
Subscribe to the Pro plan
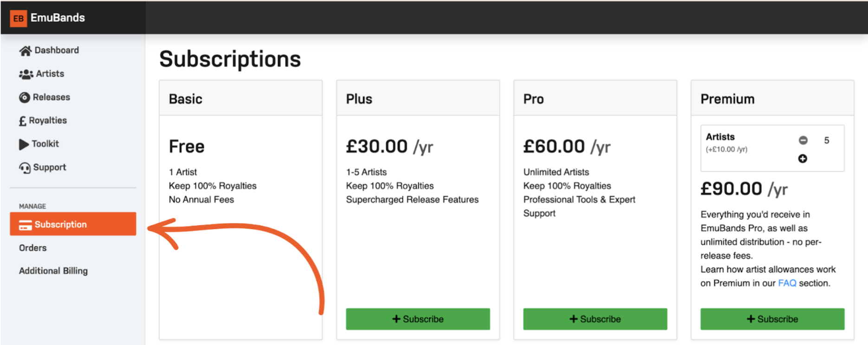(x=595, y=319)
